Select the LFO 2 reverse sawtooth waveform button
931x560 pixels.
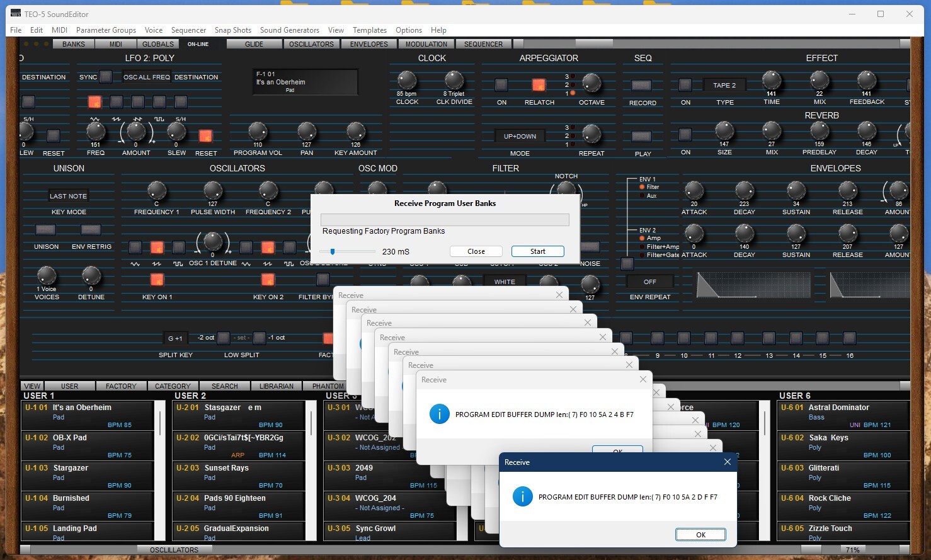[138, 101]
